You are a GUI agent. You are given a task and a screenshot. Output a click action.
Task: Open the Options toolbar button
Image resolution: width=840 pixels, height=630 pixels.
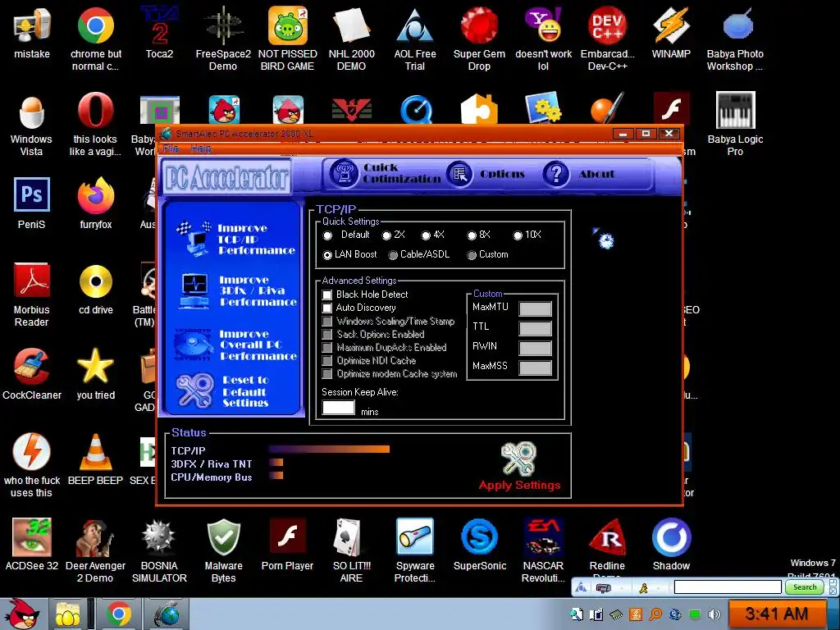pos(486,174)
